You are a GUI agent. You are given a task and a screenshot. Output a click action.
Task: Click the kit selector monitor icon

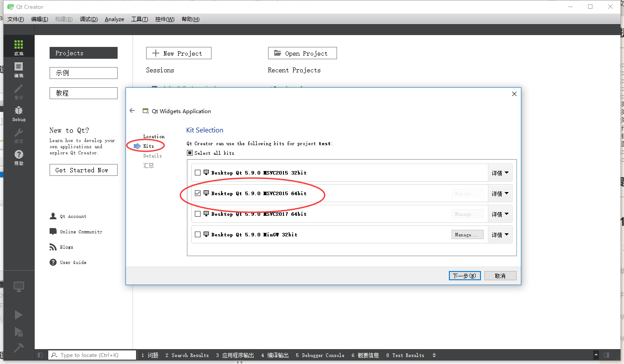tap(18, 286)
